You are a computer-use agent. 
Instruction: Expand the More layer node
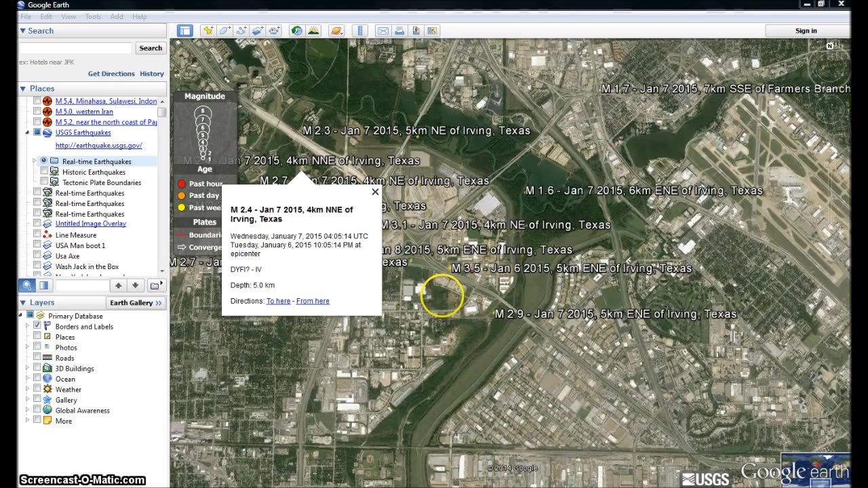(28, 421)
